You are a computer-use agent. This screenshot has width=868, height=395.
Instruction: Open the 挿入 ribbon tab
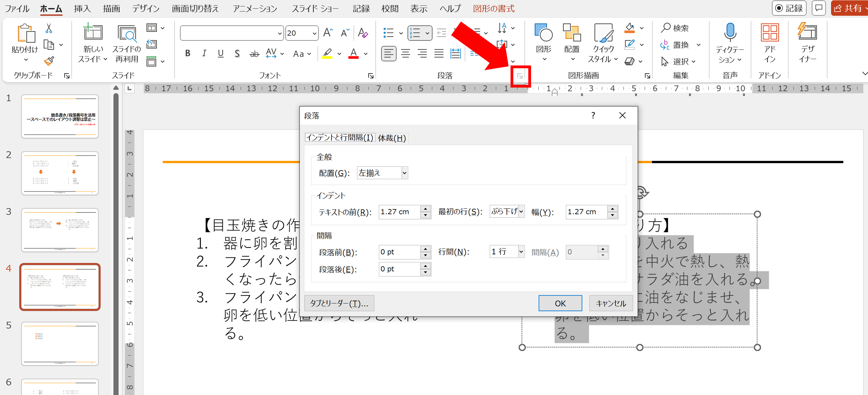point(82,8)
